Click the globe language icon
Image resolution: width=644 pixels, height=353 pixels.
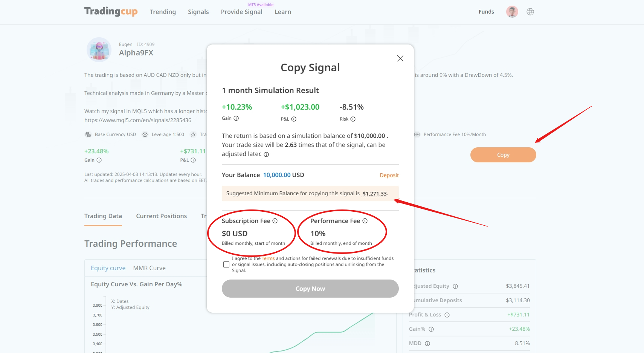pos(530,12)
